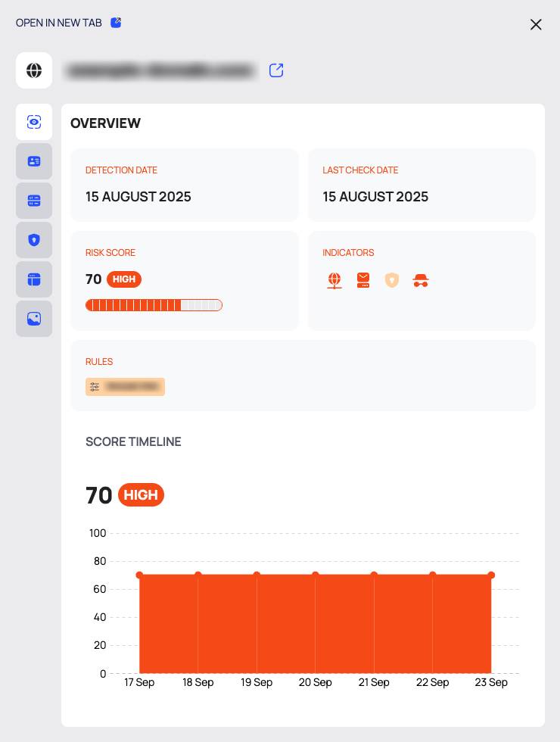Open the screenshot image sidebar tab
The width and height of the screenshot is (560, 742).
point(34,319)
